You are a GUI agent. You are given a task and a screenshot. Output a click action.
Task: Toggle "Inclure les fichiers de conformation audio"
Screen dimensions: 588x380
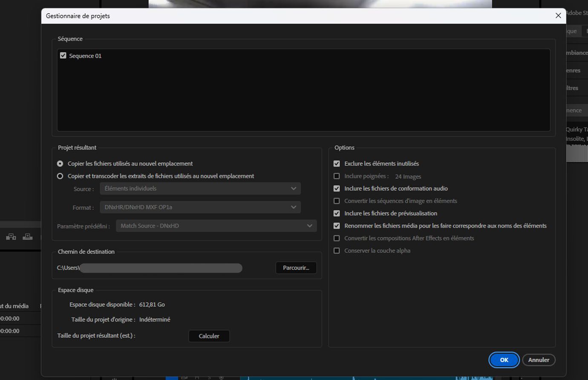(x=337, y=188)
